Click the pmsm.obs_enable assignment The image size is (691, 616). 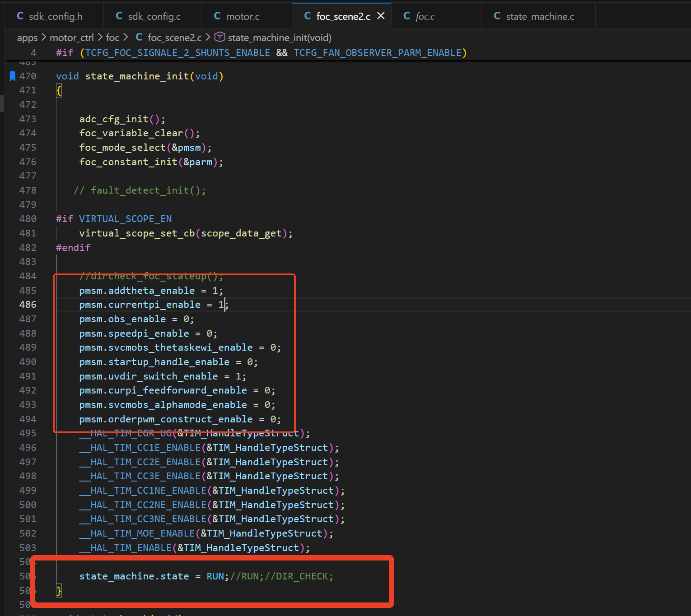pyautogui.click(x=137, y=319)
